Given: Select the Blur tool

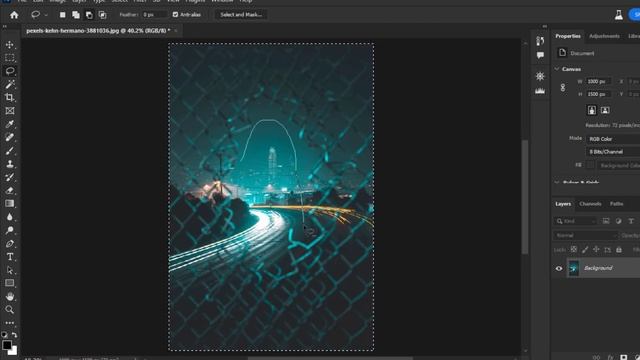Looking at the screenshot, I should coord(10,217).
